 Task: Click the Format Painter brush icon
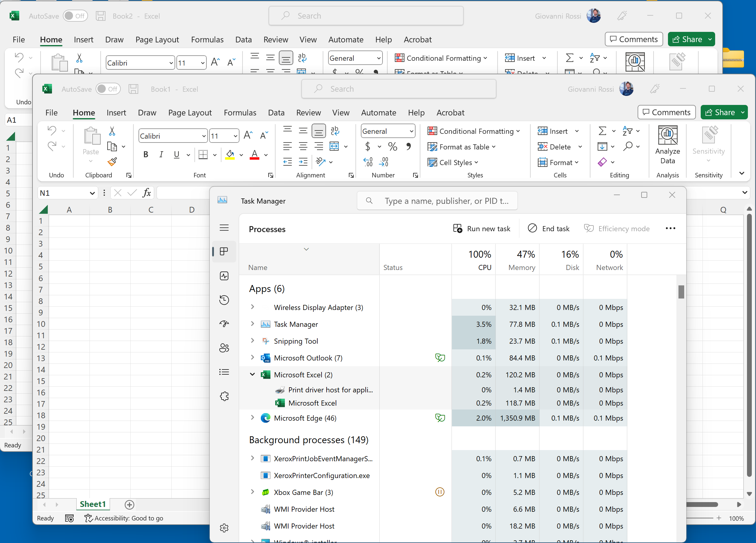click(x=112, y=162)
